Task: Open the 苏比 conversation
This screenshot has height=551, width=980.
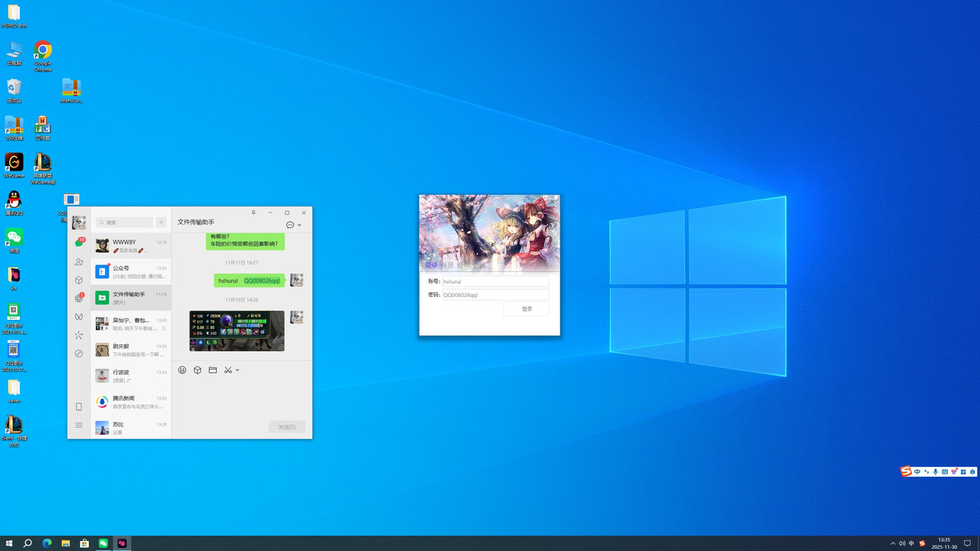Action: 131,427
